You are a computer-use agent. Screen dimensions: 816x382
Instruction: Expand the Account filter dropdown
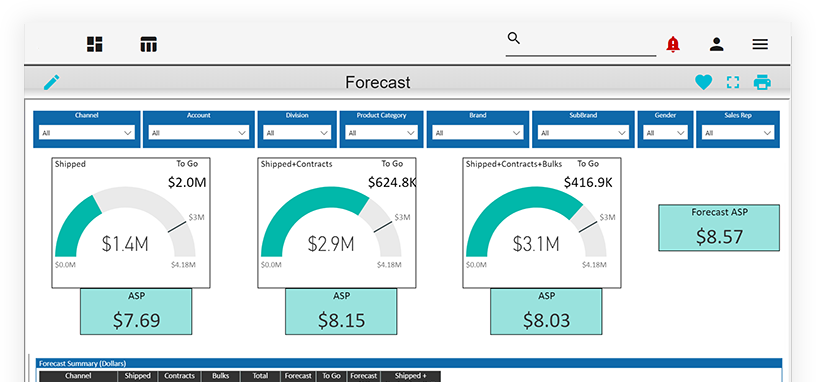(x=199, y=133)
